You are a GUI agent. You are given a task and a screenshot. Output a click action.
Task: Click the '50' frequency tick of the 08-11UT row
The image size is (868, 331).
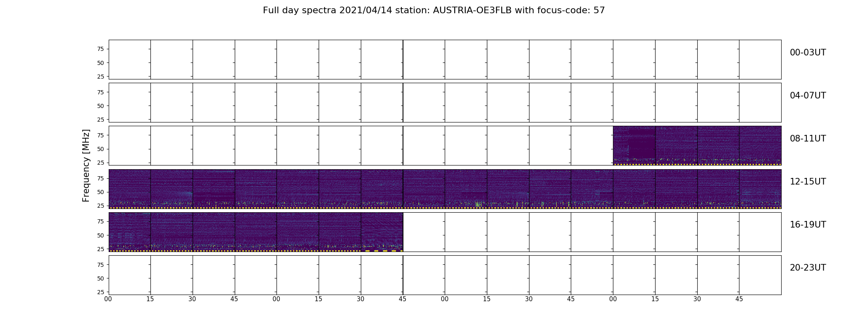100,149
